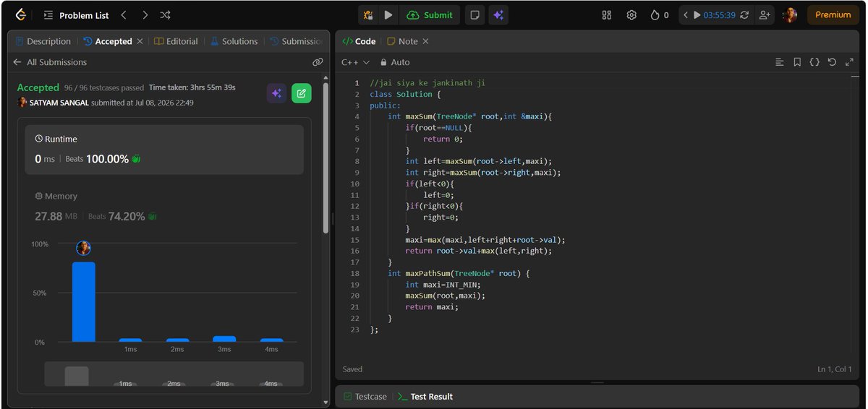The image size is (868, 409).
Task: Open the layout grid icon
Action: [607, 14]
